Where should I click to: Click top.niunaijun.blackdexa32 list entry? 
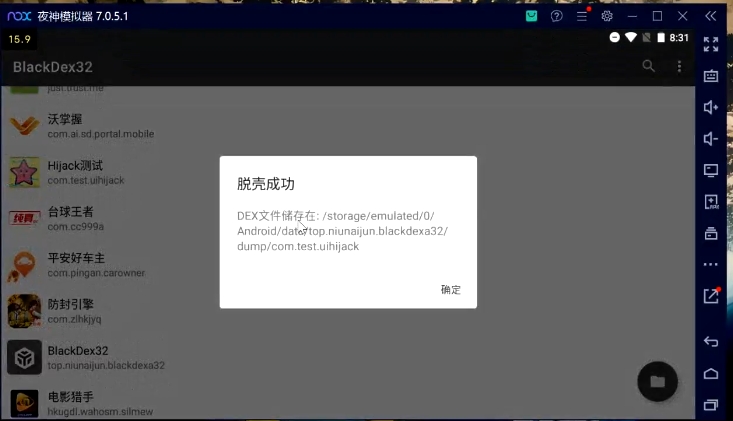106,365
